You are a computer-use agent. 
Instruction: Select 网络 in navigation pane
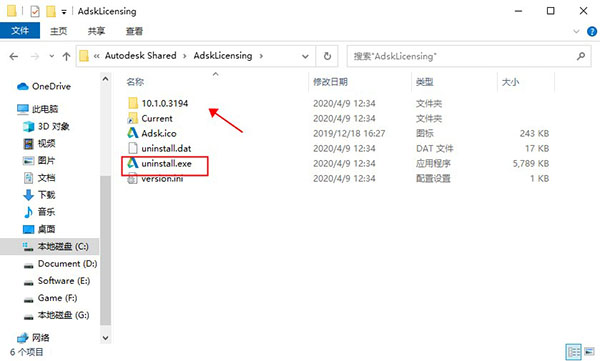[41, 338]
